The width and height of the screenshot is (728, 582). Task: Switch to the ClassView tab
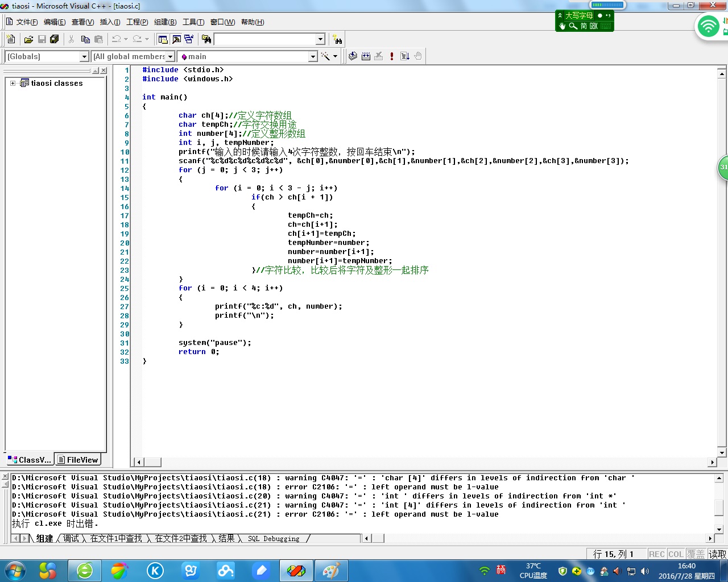click(30, 460)
